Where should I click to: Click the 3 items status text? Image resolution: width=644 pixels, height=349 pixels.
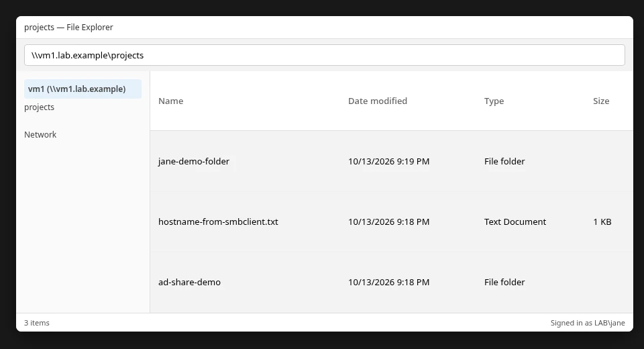point(36,323)
